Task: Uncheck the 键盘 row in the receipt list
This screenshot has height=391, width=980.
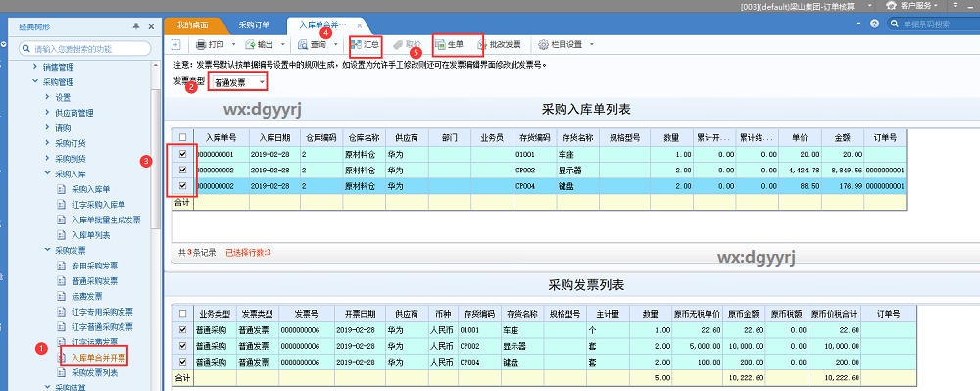Action: click(x=182, y=185)
